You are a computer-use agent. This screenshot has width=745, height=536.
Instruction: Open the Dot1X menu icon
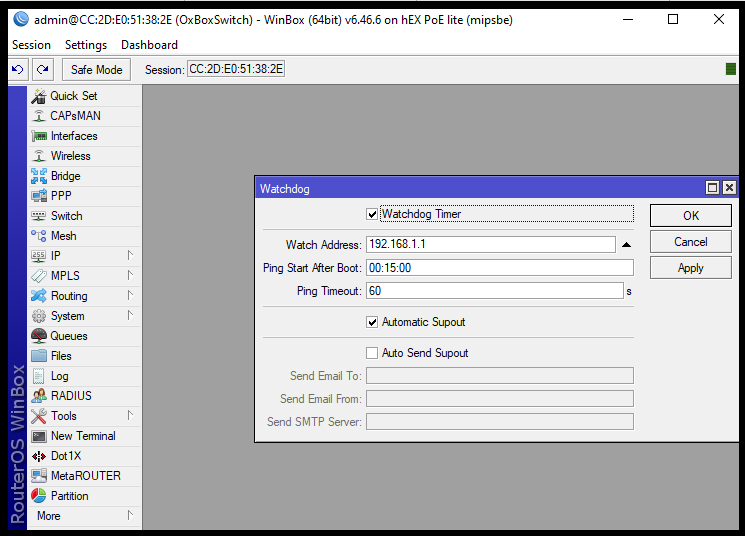[x=39, y=456]
